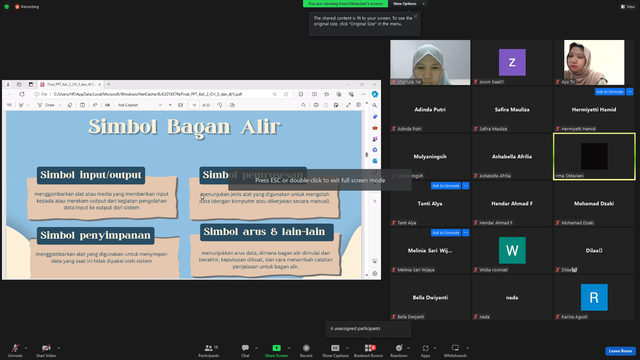Open more options on Hermiyetti Hamid tile
640x360 pixels.
[629, 92]
